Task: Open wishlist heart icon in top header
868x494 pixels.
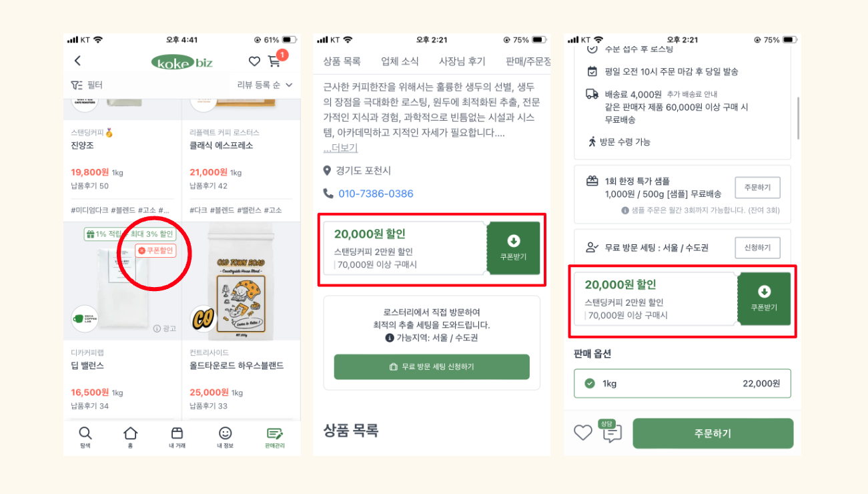Action: 254,61
